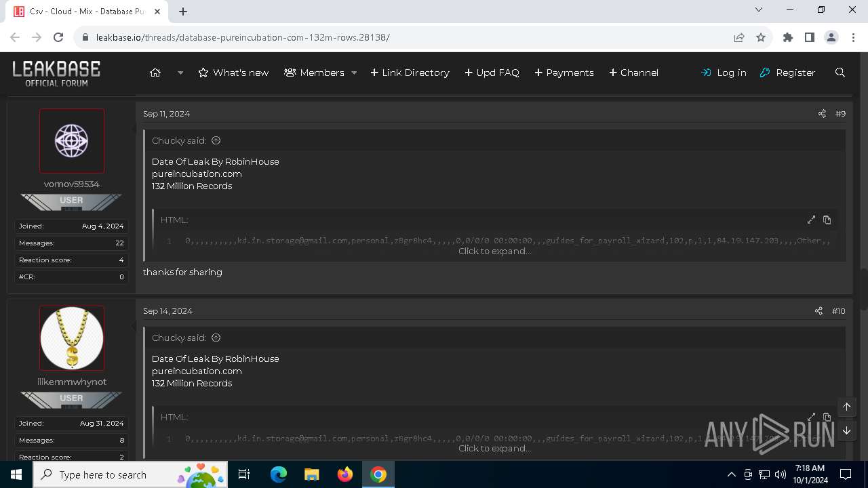Share post #9 via share icon
This screenshot has height=488, width=868.
pyautogui.click(x=822, y=114)
